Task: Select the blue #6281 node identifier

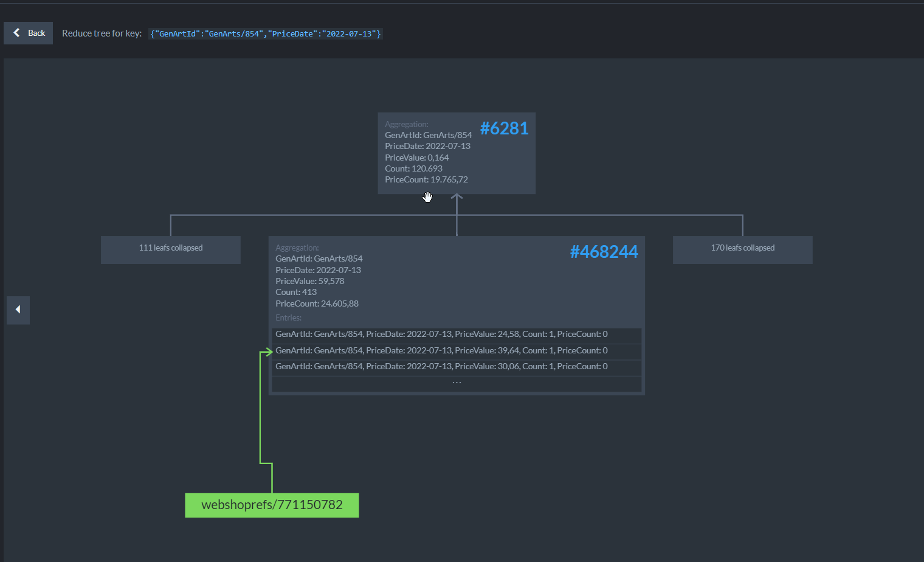Action: coord(504,128)
